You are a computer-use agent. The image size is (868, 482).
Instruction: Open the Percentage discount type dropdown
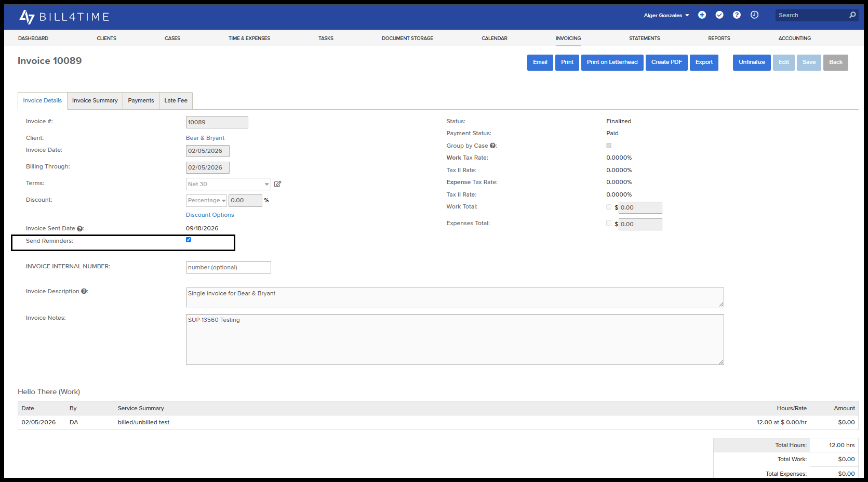tap(206, 201)
